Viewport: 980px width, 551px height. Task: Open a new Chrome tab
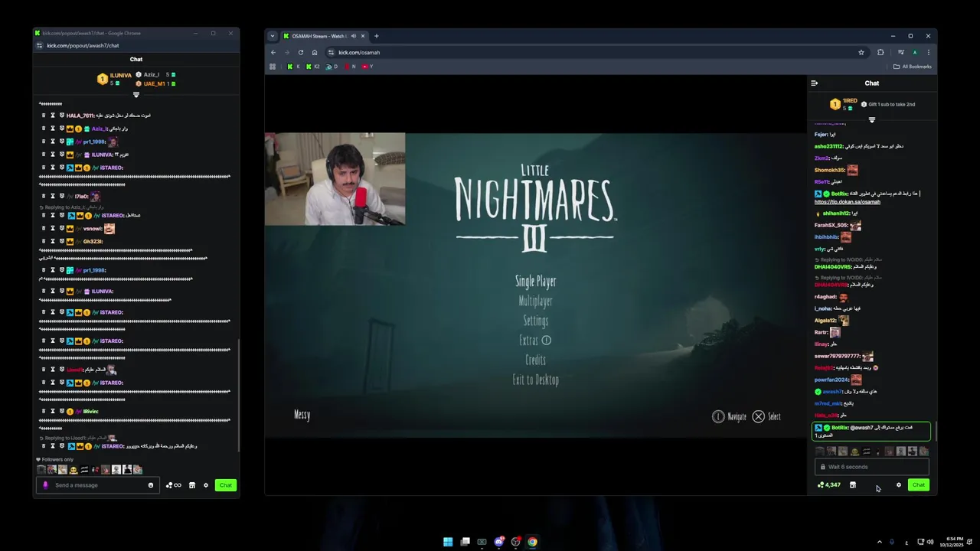[x=377, y=36]
